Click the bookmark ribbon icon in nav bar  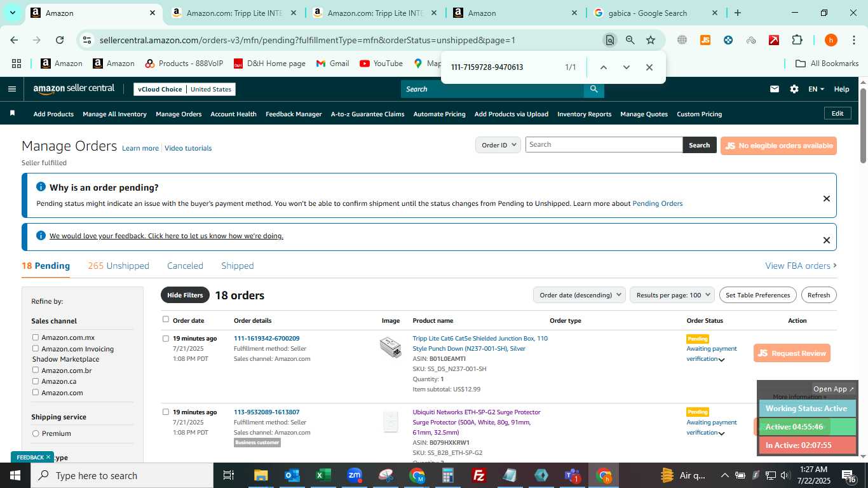click(12, 113)
